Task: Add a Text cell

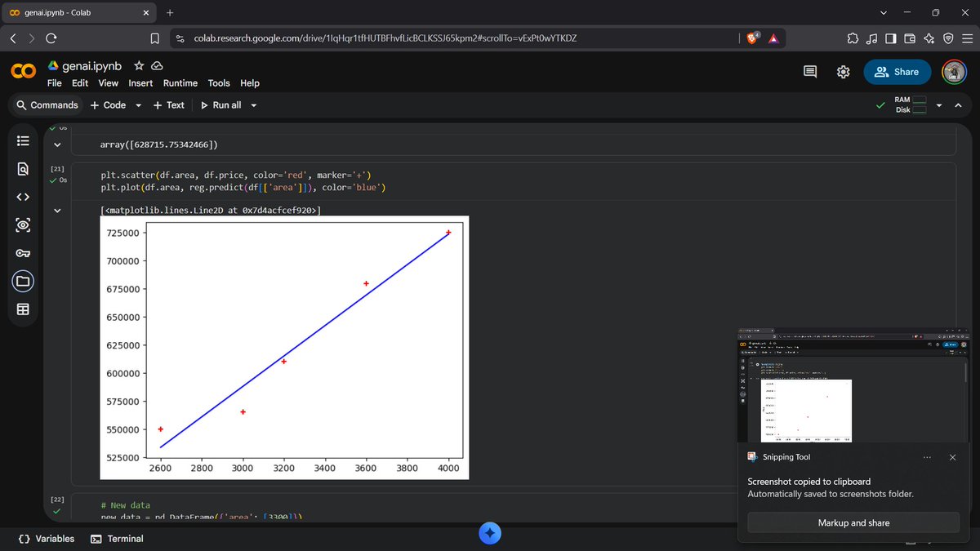Action: coord(169,105)
